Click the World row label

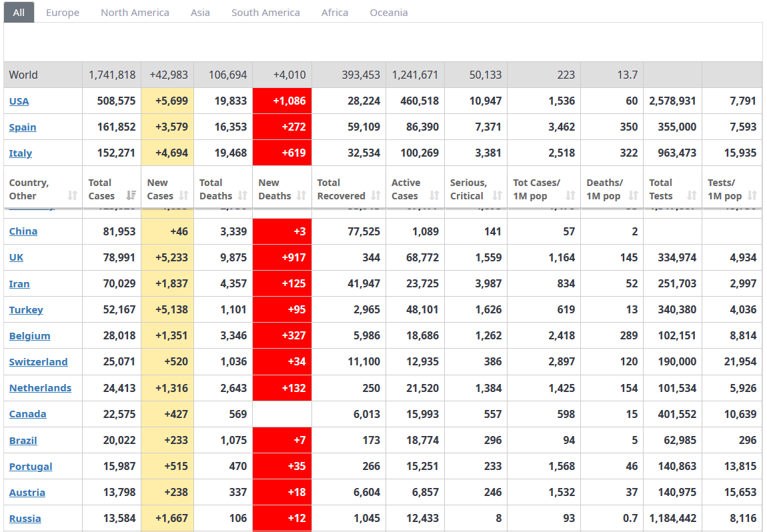[23, 75]
